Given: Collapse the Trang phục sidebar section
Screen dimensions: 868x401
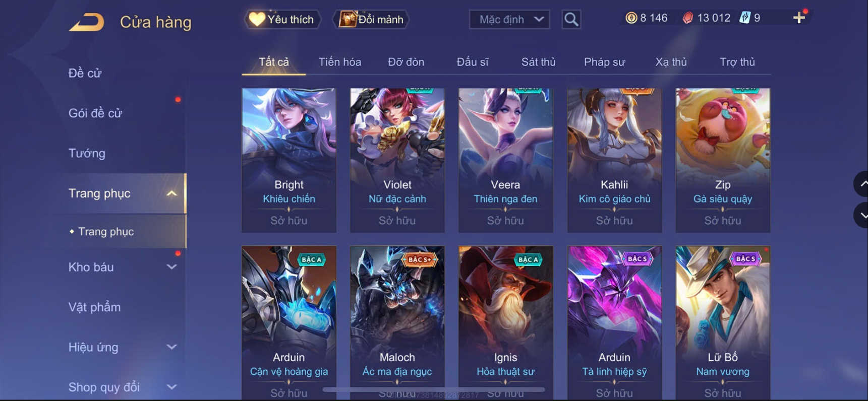Looking at the screenshot, I should click(171, 193).
